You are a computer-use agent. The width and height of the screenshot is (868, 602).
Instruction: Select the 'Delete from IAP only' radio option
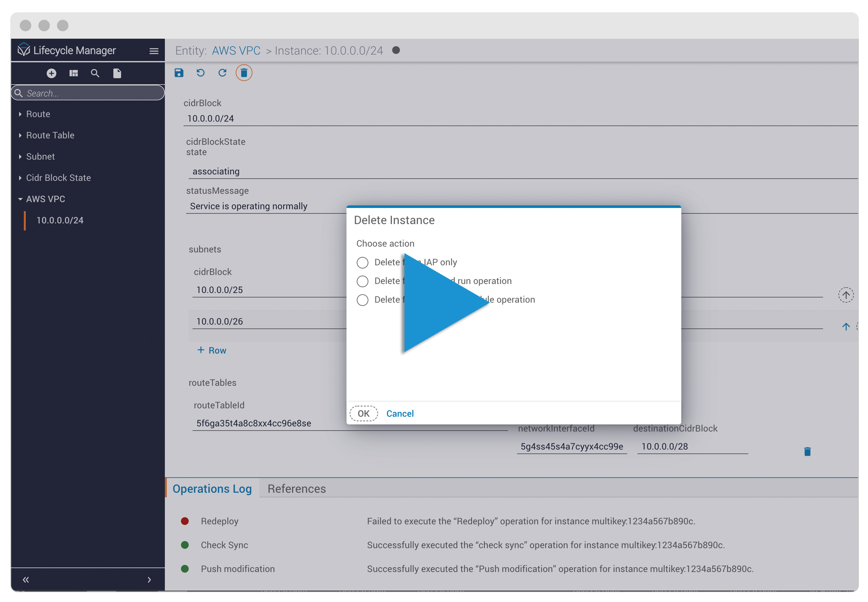click(x=362, y=263)
